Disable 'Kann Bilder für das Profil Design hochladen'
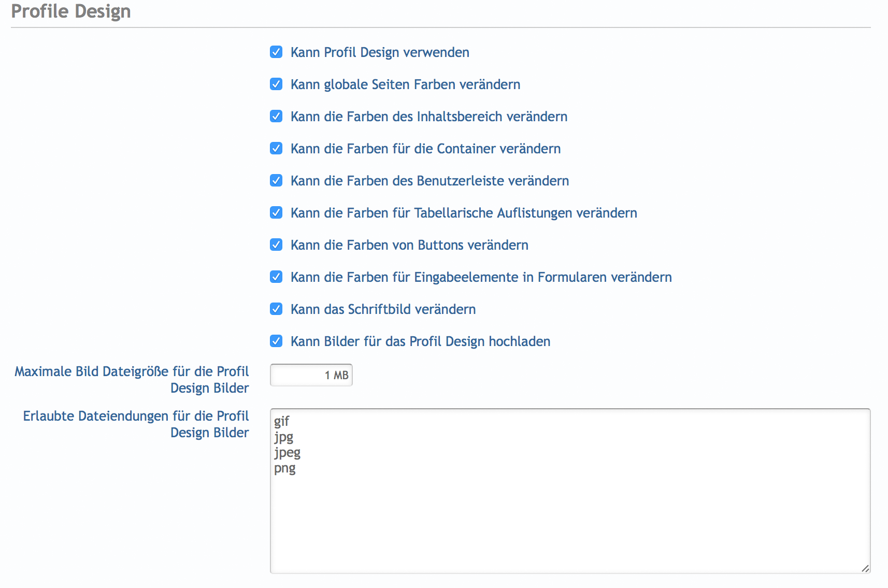Screen dimensions: 888x588 tap(276, 341)
